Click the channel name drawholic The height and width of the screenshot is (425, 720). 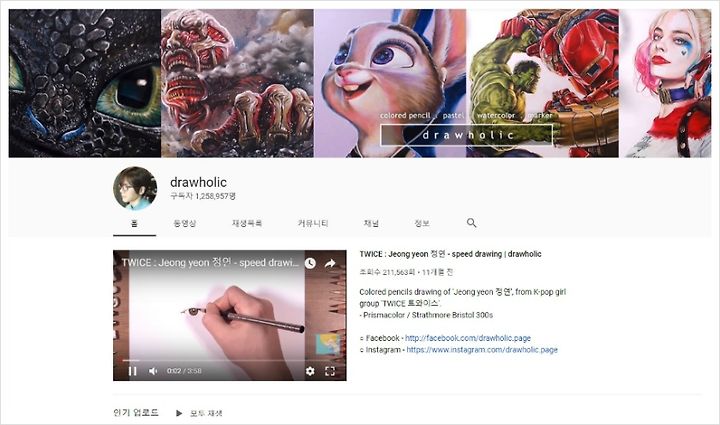tap(198, 182)
